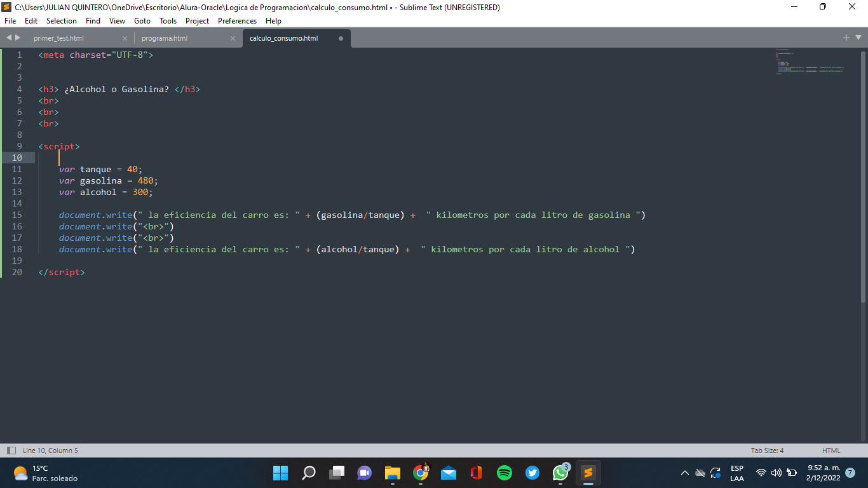This screenshot has width=868, height=488.
Task: Open the Preferences menu
Action: [x=237, y=21]
